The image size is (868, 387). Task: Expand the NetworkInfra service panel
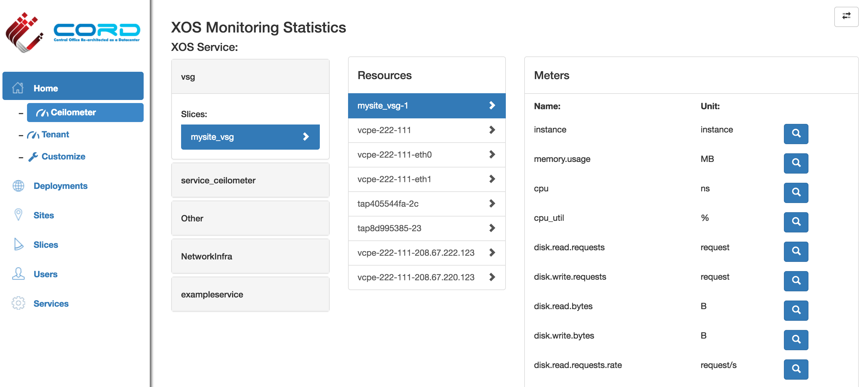[x=250, y=256]
